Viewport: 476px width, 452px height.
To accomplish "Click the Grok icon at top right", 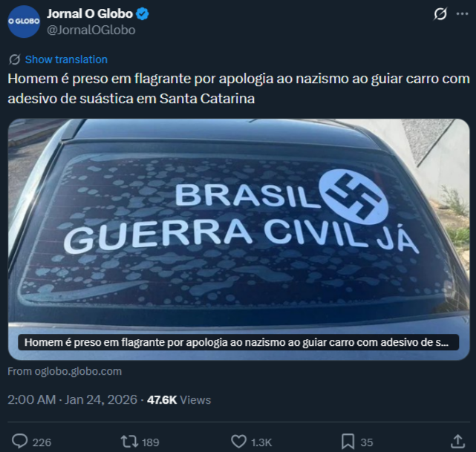I will (440, 14).
